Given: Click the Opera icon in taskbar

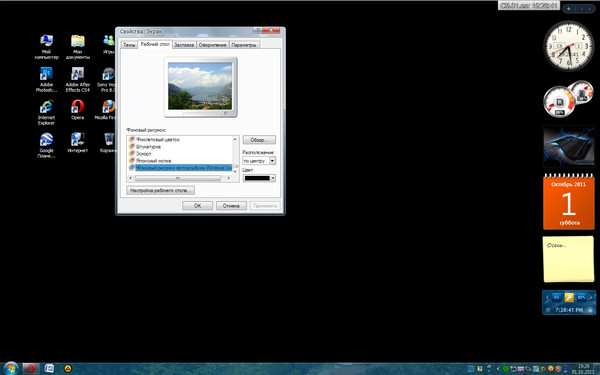Looking at the screenshot, I should click(31, 368).
